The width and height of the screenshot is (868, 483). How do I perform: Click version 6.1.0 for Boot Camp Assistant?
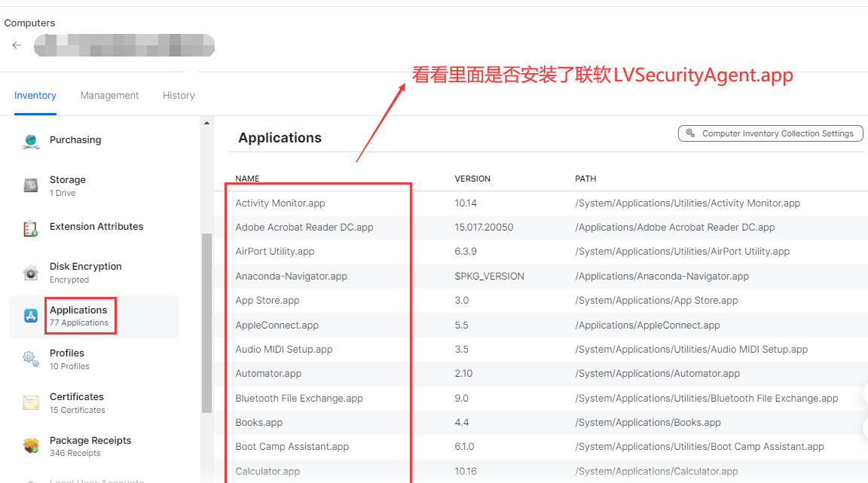click(x=464, y=446)
